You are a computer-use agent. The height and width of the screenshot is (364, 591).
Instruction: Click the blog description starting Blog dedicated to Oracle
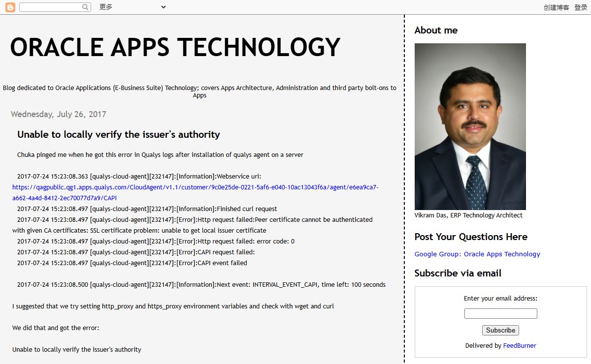pos(199,91)
